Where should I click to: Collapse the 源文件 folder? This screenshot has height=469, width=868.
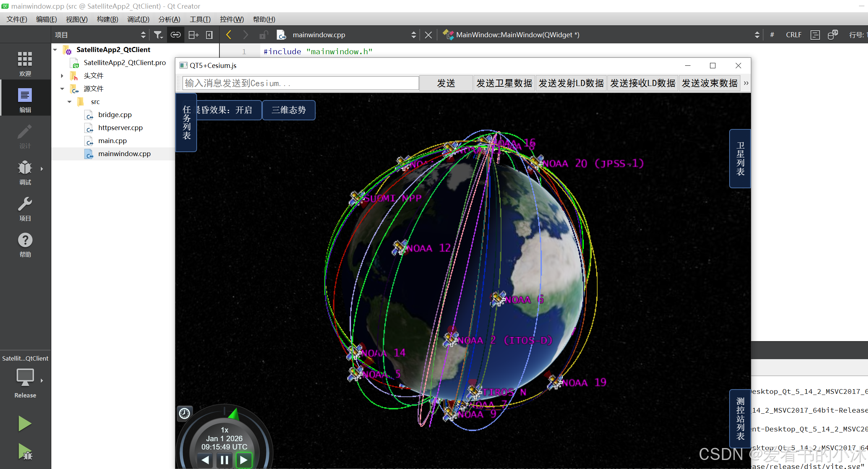click(x=62, y=89)
